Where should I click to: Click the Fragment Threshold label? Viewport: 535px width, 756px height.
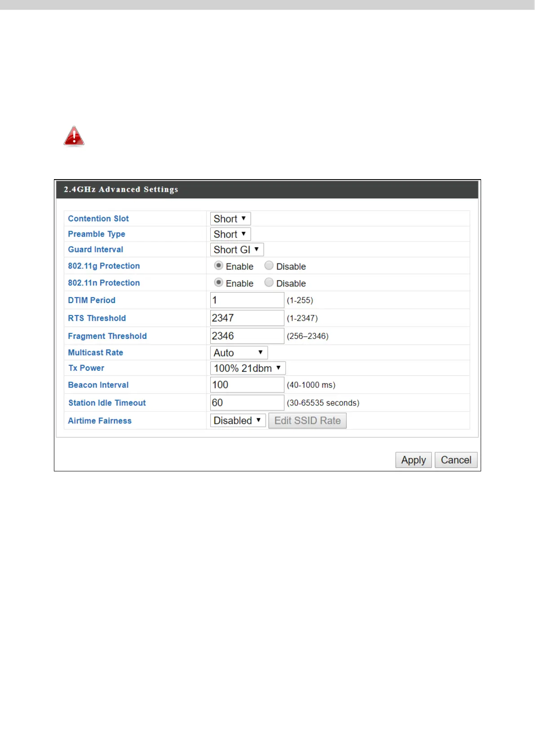pyautogui.click(x=107, y=336)
